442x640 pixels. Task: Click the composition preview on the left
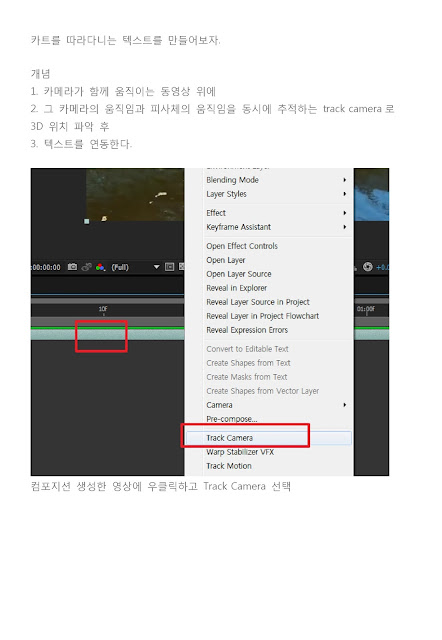tap(135, 195)
